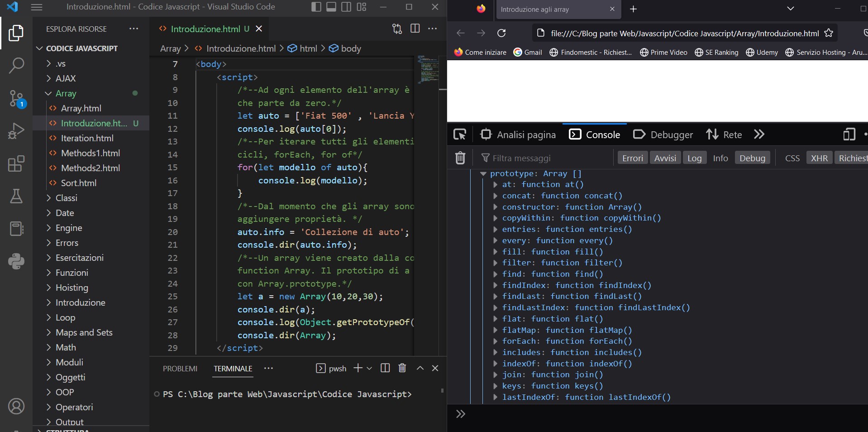Click the body breadcrumb segment

point(345,48)
